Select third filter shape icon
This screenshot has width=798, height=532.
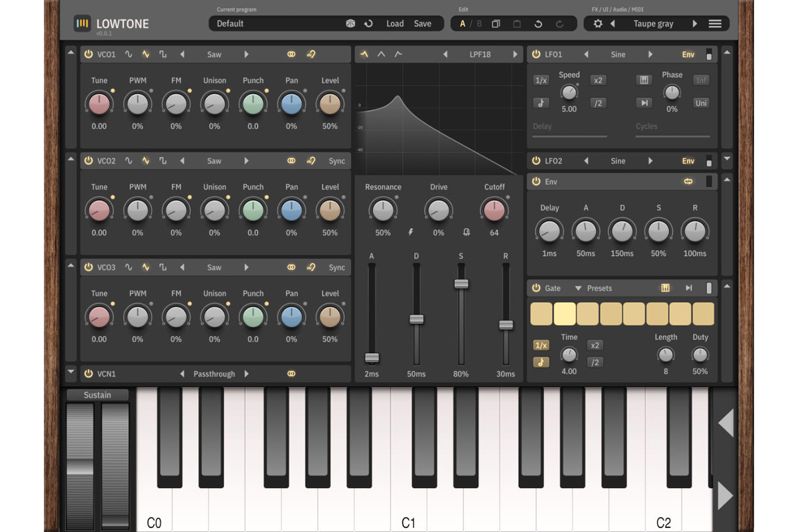coord(398,55)
